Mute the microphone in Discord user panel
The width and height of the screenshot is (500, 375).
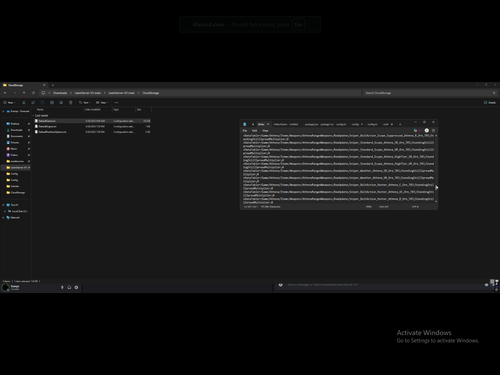tap(62, 287)
